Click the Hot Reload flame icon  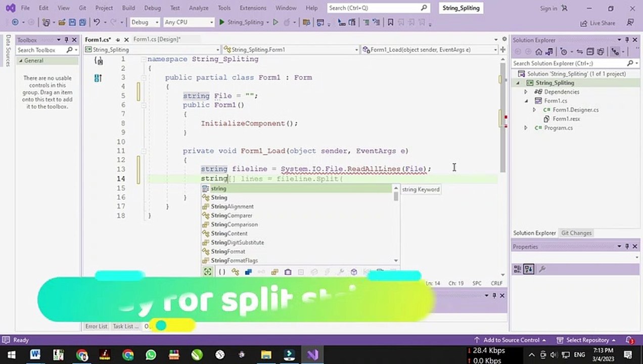[287, 22]
